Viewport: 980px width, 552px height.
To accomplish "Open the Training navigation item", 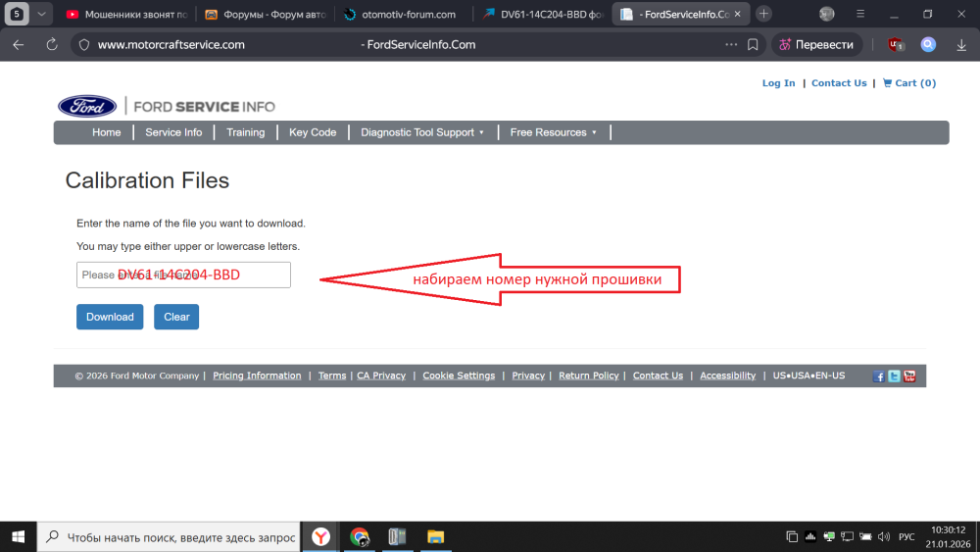I will 246,132.
